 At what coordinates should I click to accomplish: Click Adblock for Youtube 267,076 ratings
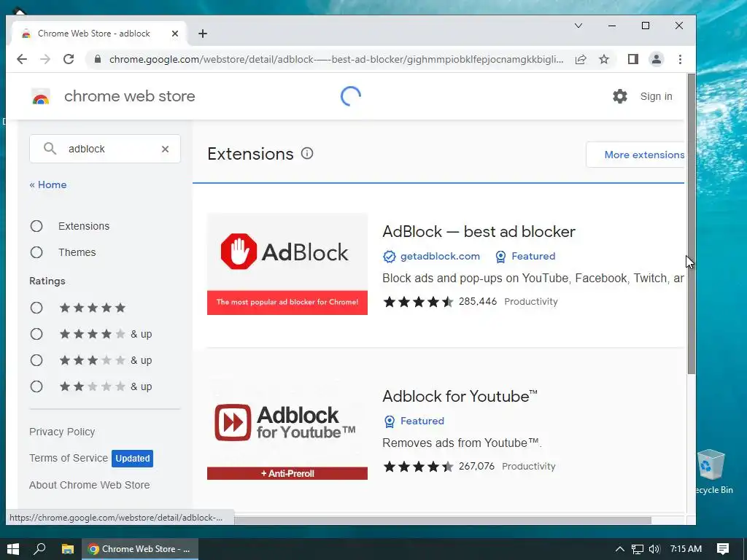click(x=476, y=466)
